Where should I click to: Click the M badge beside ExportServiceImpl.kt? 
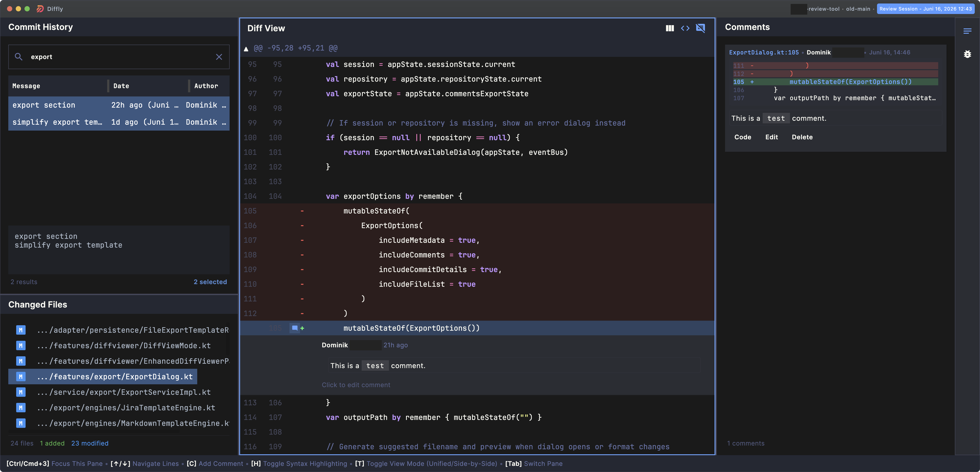(21, 392)
